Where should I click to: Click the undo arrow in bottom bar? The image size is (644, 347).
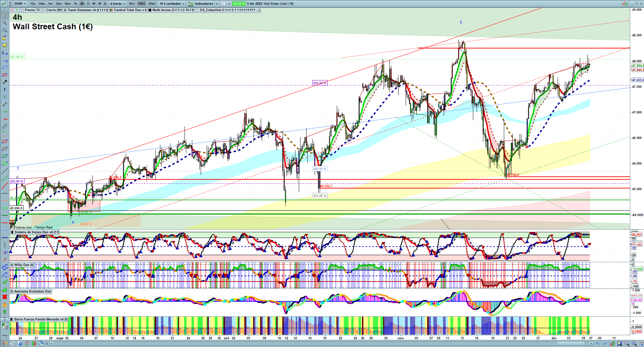click(x=598, y=344)
